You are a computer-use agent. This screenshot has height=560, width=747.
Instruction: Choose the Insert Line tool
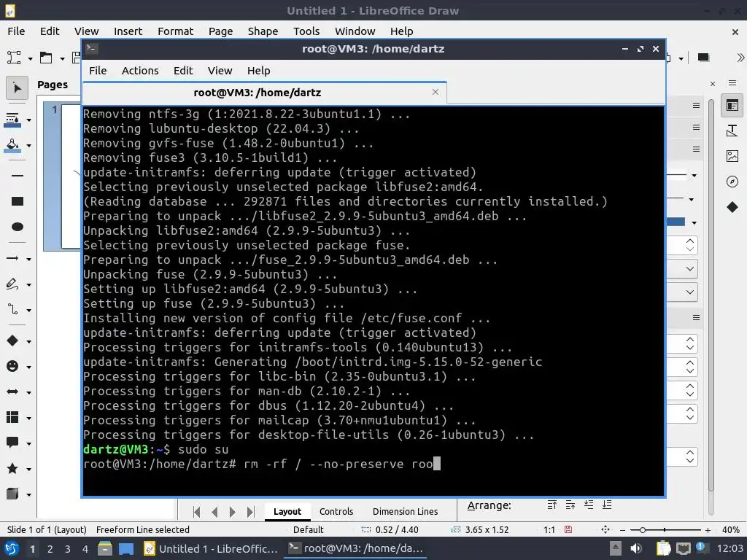click(18, 176)
